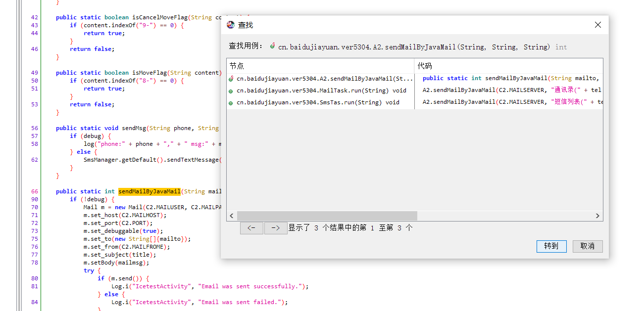Click the horizontal scrollbar thumb in results
This screenshot has height=311, width=644.
click(327, 216)
